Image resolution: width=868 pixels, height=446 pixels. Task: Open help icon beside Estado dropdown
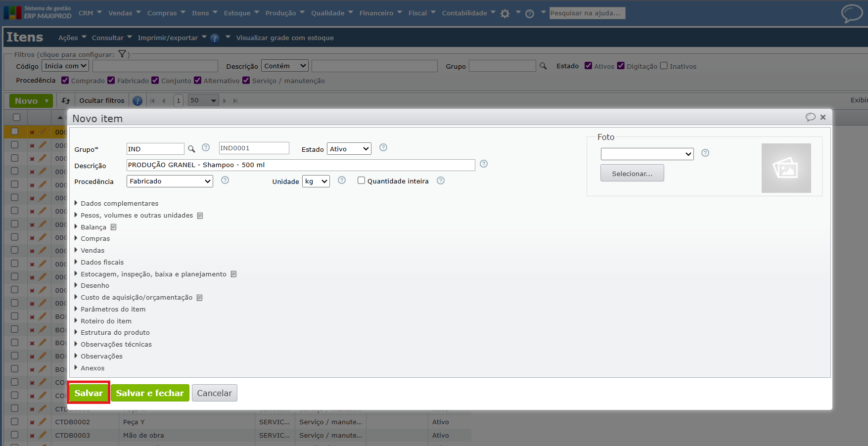383,147
